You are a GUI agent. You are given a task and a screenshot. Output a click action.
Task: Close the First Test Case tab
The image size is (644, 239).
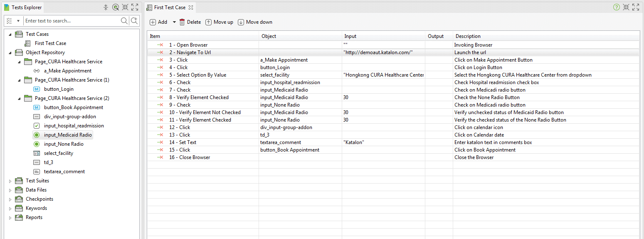click(191, 7)
